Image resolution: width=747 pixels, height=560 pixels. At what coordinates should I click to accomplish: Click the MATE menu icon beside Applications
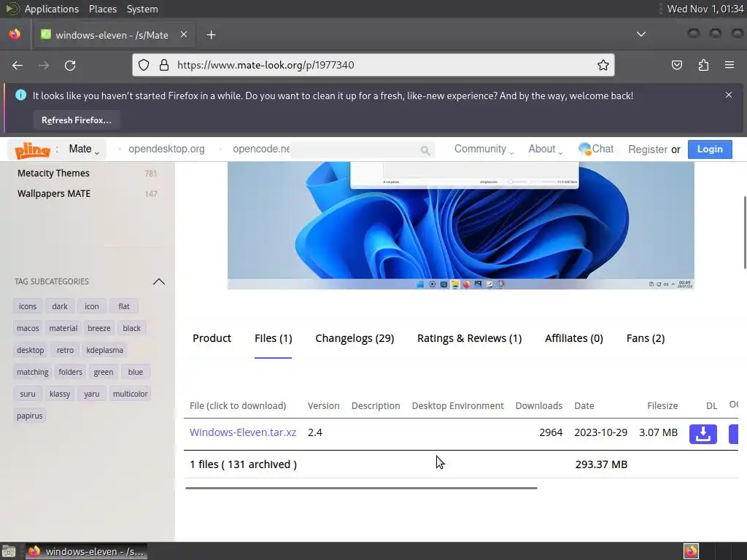(12, 9)
